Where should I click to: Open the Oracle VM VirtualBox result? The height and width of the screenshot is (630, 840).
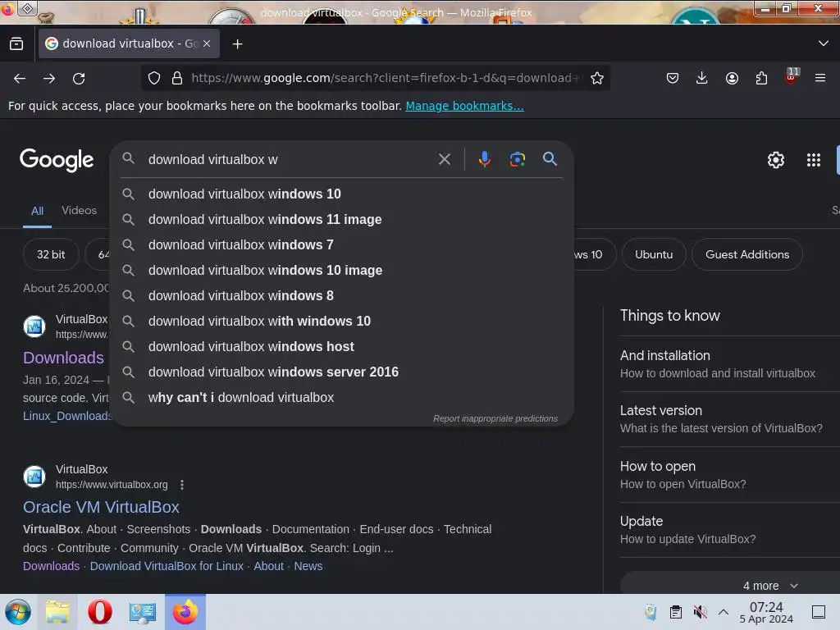coord(101,507)
